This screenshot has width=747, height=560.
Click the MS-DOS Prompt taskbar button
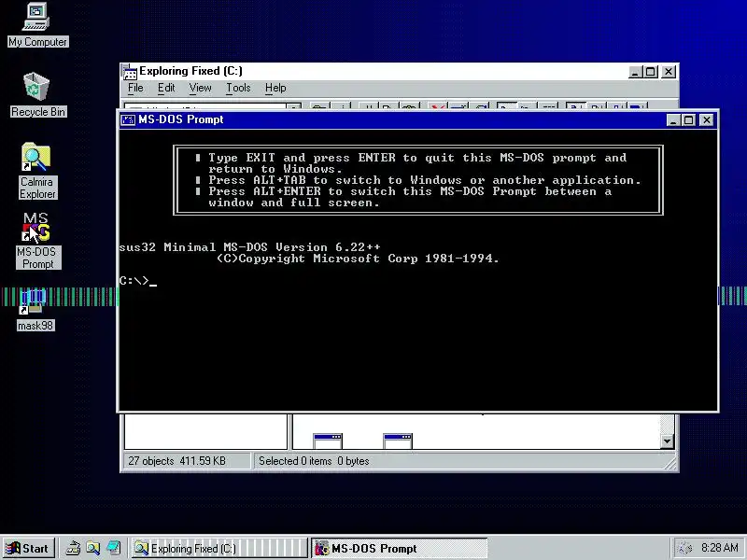(x=400, y=549)
